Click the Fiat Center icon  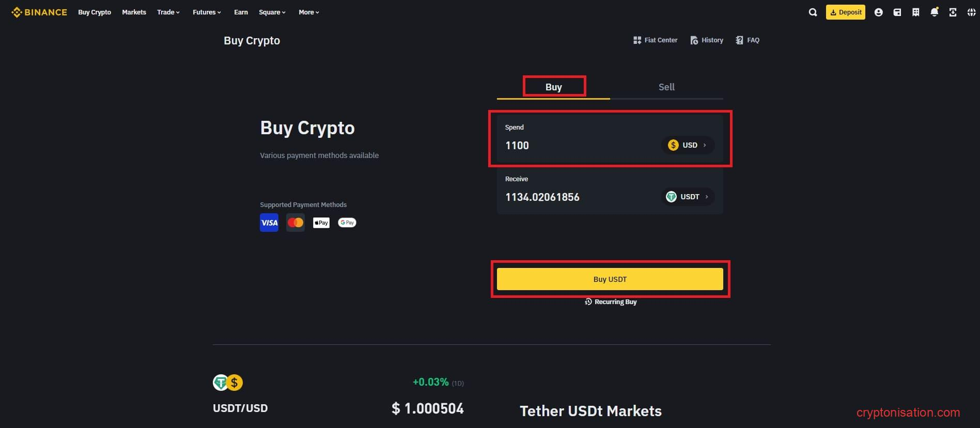[637, 40]
